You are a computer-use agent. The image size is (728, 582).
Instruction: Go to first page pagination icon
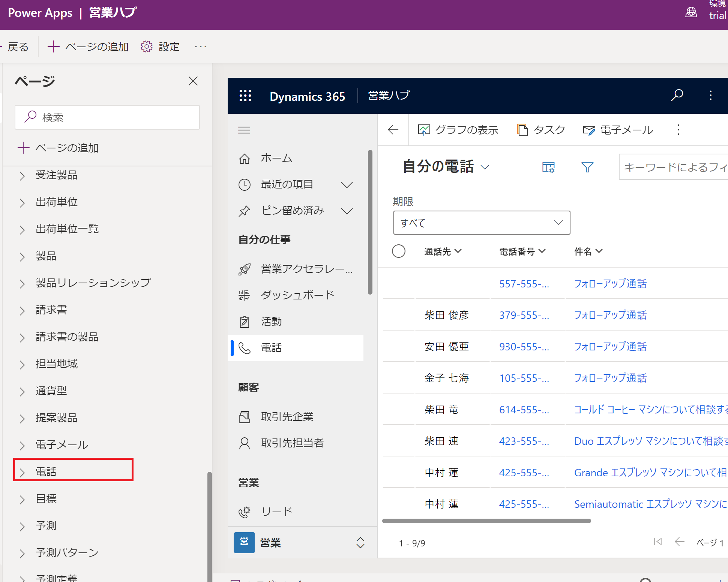(x=657, y=542)
